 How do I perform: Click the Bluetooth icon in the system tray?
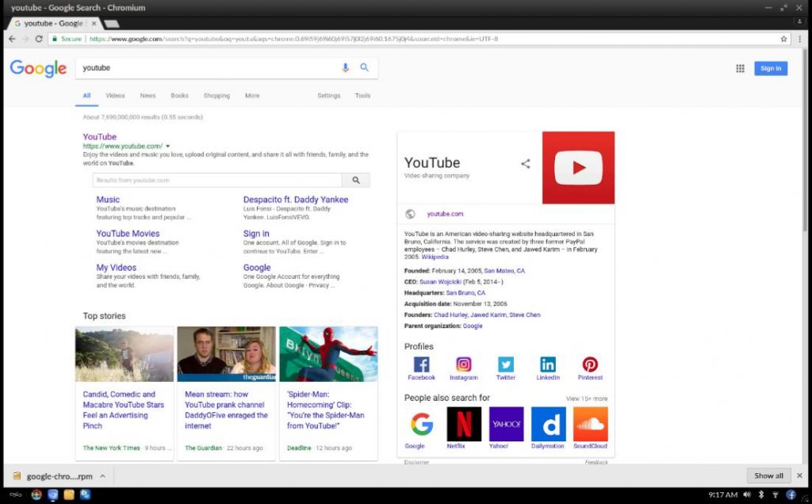[761, 494]
